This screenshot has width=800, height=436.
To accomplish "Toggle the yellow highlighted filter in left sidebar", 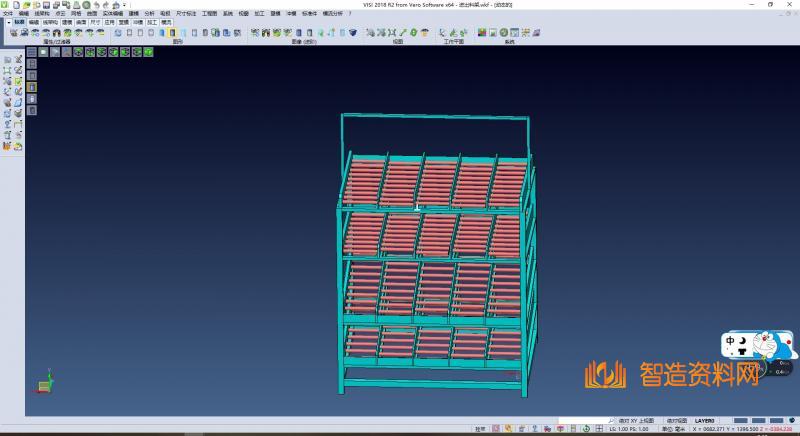I will 18,81.
